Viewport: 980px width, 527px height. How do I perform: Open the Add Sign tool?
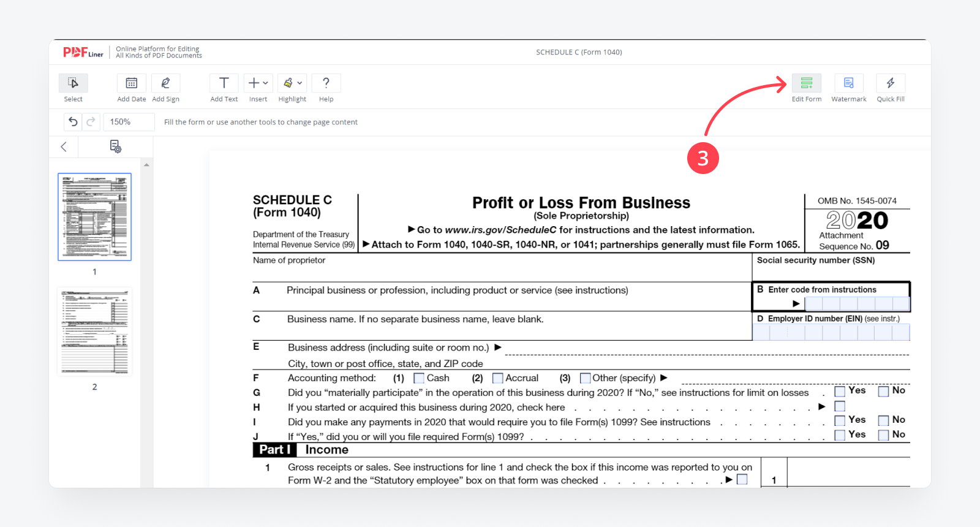point(165,83)
